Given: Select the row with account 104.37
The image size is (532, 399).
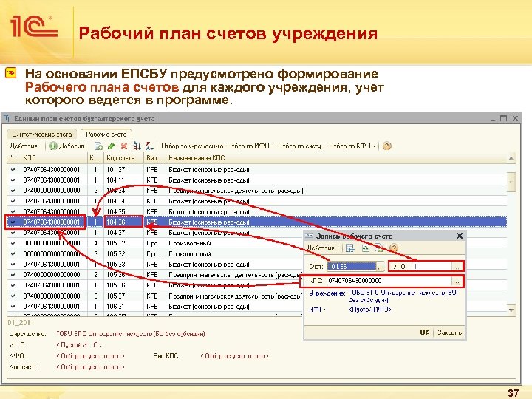Looking at the screenshot, I should tap(257, 233).
